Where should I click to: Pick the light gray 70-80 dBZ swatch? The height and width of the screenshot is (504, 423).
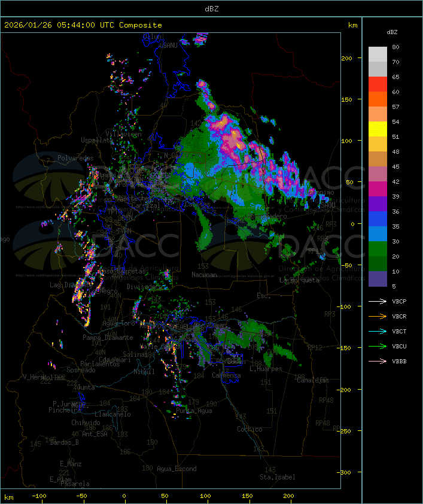coord(378,54)
